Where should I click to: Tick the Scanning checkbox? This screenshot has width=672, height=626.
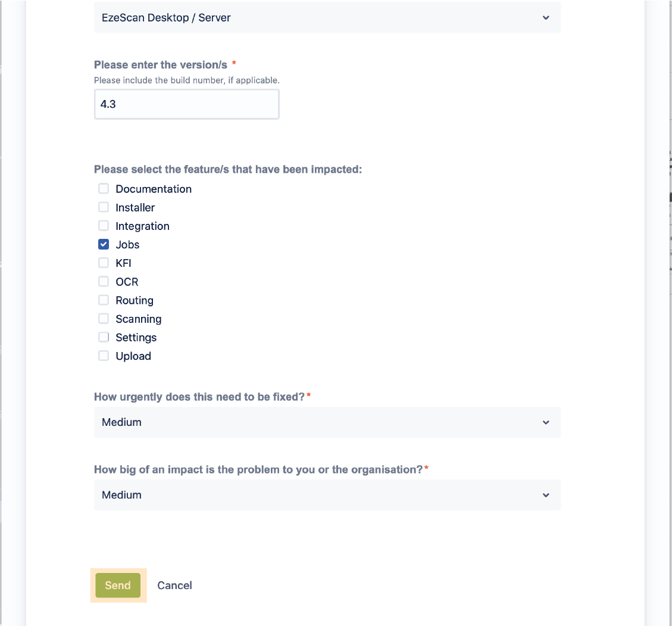pyautogui.click(x=104, y=319)
